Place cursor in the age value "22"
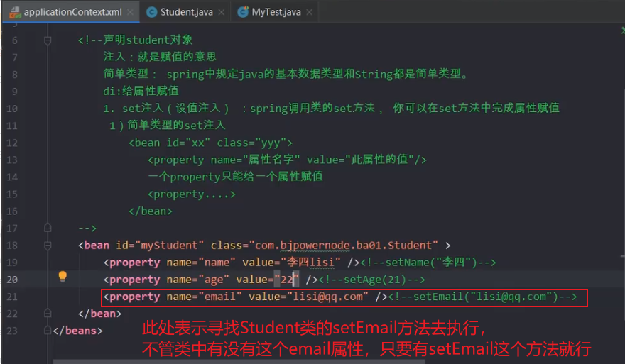The width and height of the screenshot is (625, 364). click(287, 280)
